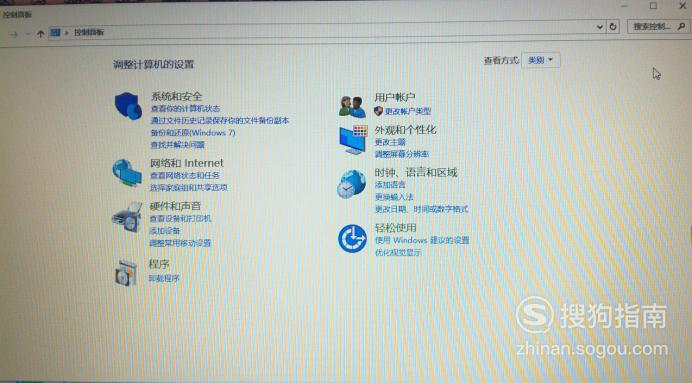This screenshot has width=692, height=383.
Task: Open the Ease of Access icon
Action: point(352,239)
